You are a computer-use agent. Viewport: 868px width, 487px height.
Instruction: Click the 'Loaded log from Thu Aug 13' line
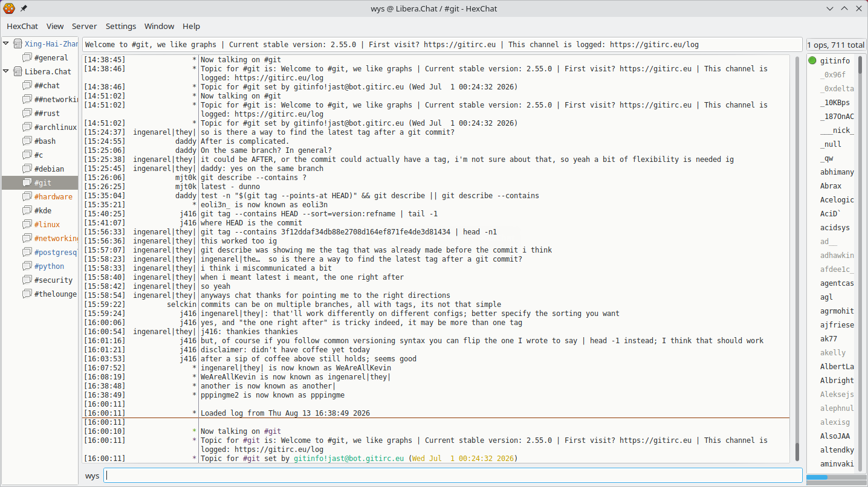point(285,413)
